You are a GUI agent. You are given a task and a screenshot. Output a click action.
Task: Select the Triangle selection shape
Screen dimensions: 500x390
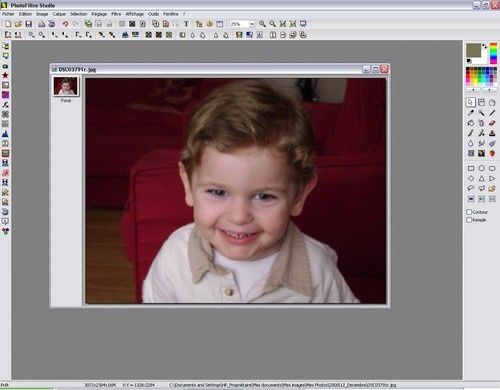481,179
